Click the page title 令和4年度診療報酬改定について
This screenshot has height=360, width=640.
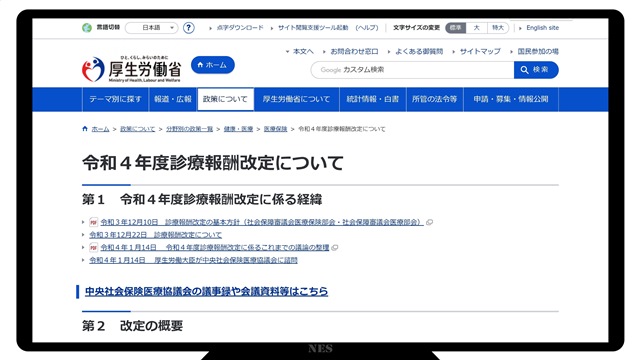click(x=213, y=163)
